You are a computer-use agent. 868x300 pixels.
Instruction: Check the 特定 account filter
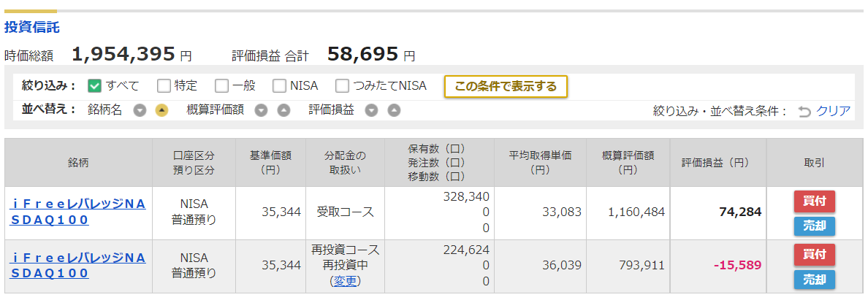164,86
